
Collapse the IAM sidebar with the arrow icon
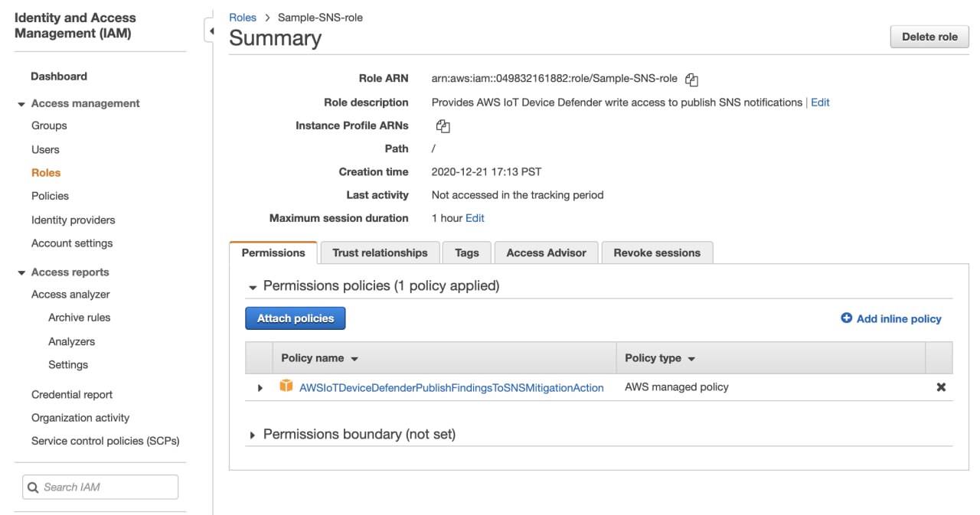[x=211, y=31]
